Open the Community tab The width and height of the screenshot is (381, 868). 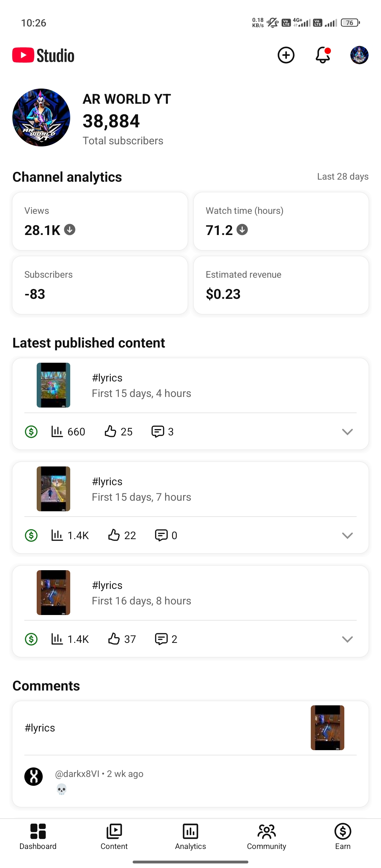267,836
